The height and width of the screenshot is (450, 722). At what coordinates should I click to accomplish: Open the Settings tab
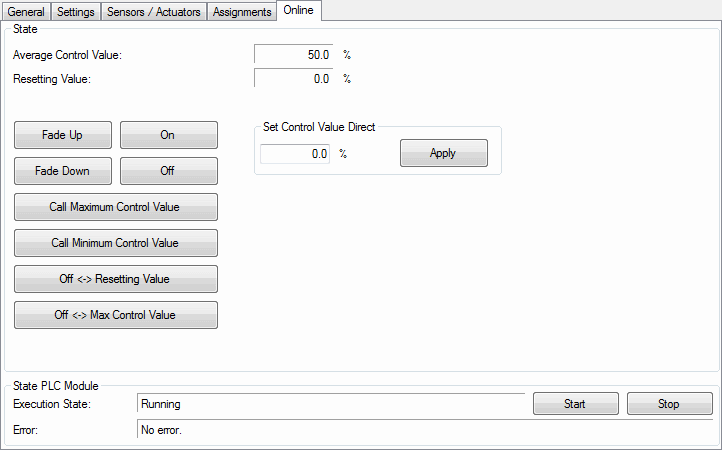tap(76, 12)
